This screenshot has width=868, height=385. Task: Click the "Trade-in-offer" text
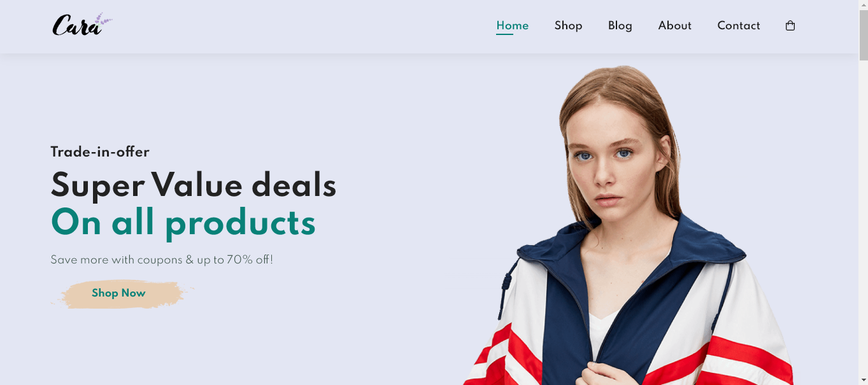click(100, 152)
